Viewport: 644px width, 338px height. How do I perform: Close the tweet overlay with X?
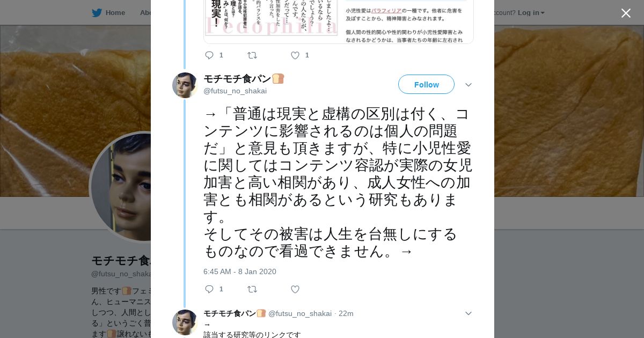pyautogui.click(x=626, y=13)
